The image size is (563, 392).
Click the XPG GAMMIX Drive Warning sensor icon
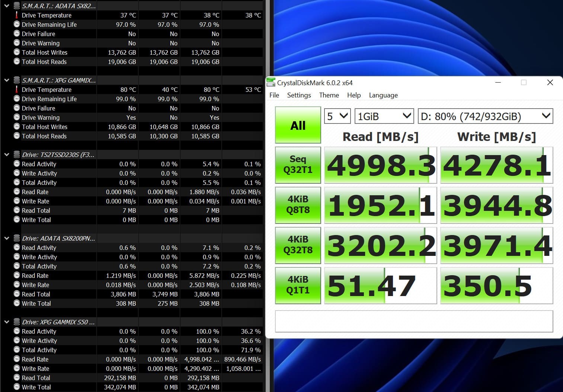tap(16, 117)
